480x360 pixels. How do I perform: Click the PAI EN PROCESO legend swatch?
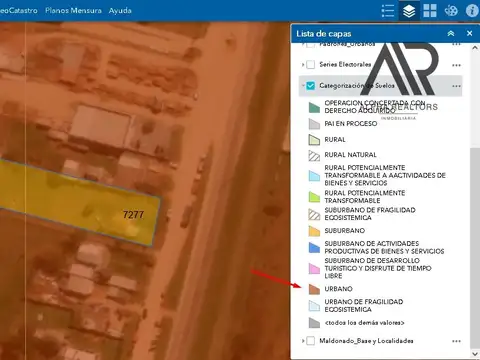(x=314, y=124)
